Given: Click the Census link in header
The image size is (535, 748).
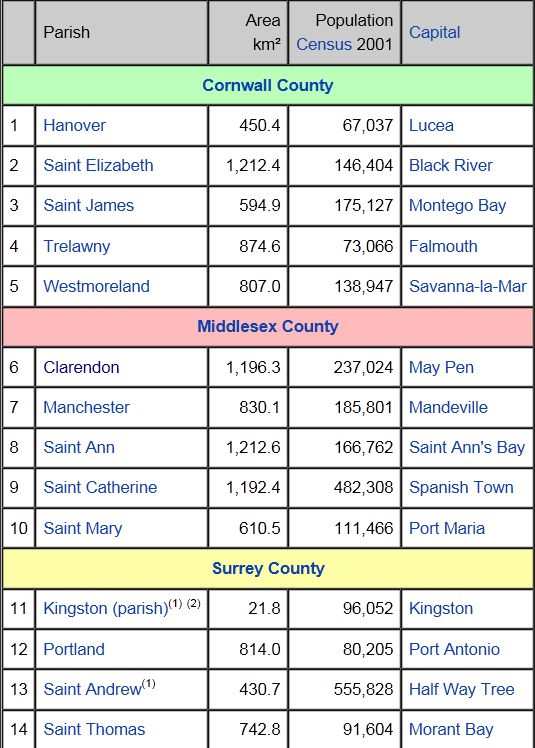Looking at the screenshot, I should pos(324,44).
